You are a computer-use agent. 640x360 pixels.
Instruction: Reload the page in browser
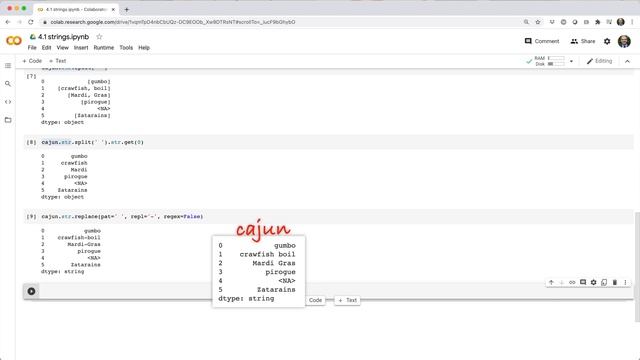(x=31, y=22)
